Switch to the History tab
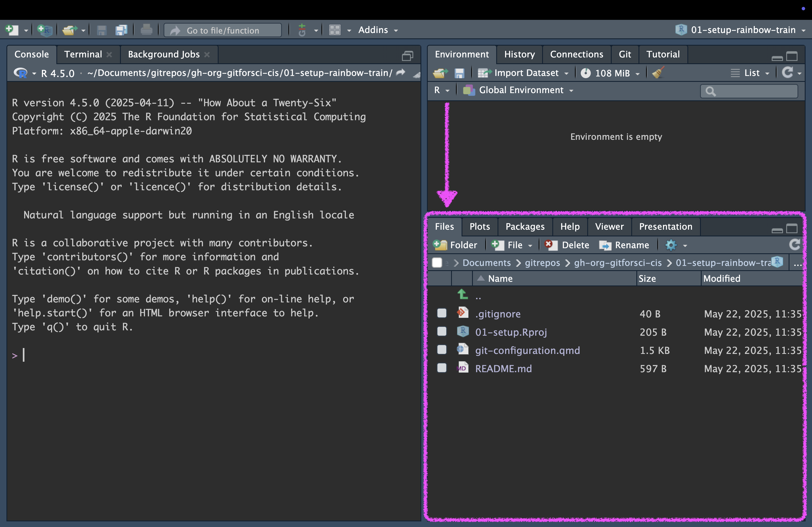This screenshot has width=812, height=527. coord(519,54)
